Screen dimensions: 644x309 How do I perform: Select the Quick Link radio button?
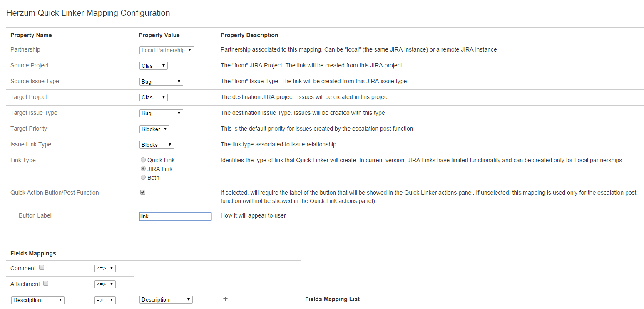(143, 160)
